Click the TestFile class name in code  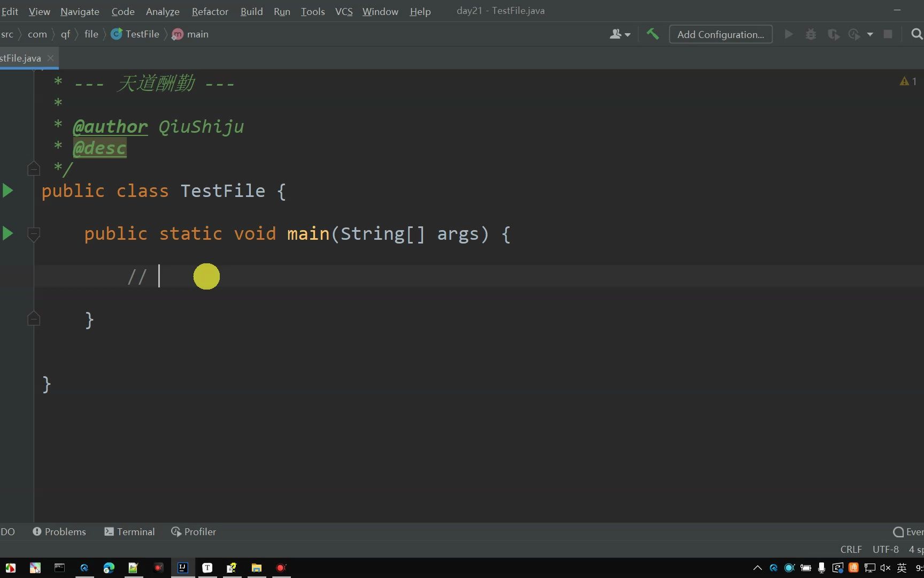[223, 191]
